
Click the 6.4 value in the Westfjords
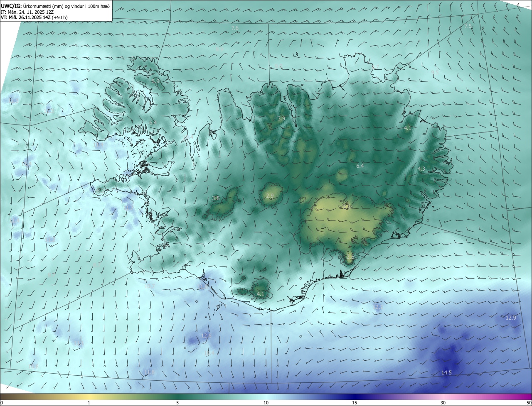pos(153,122)
